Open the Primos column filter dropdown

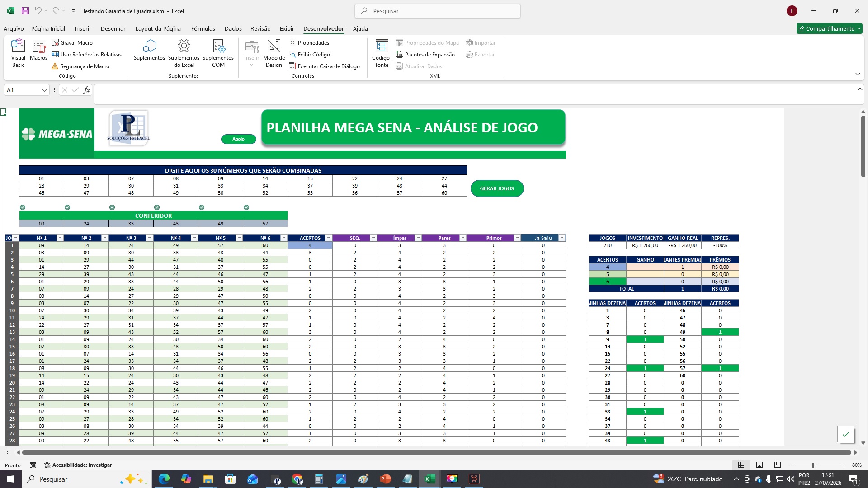tap(517, 238)
